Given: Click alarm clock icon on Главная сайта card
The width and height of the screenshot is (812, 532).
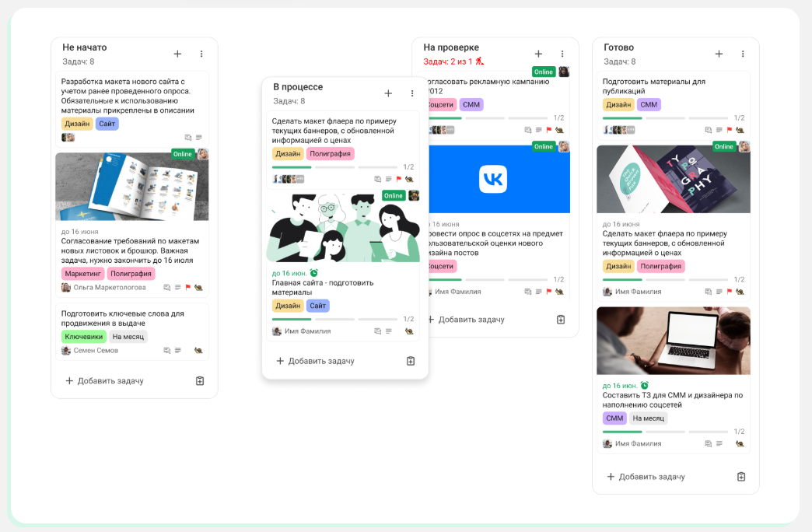Looking at the screenshot, I should [314, 273].
